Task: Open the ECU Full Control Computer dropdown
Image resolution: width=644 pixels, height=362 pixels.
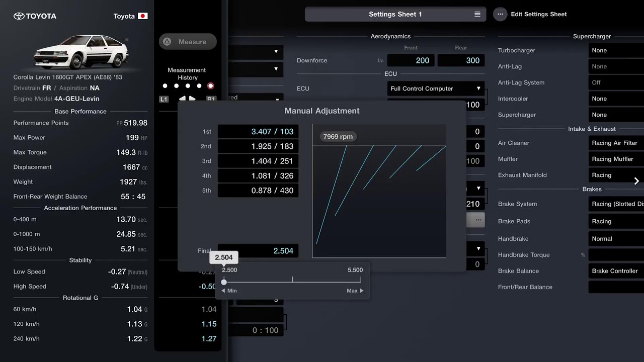Action: point(436,88)
